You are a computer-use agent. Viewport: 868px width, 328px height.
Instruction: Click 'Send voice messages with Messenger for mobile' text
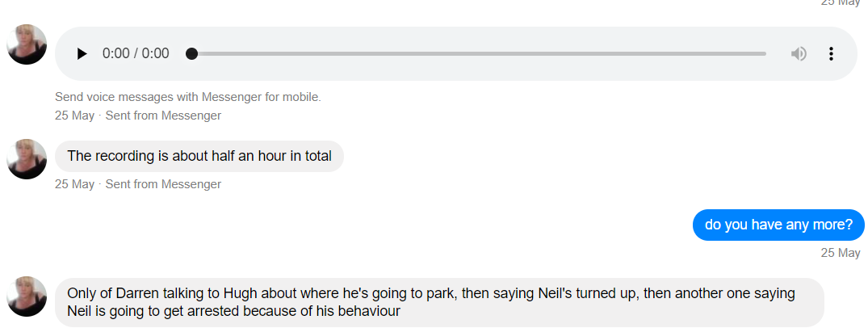[187, 97]
